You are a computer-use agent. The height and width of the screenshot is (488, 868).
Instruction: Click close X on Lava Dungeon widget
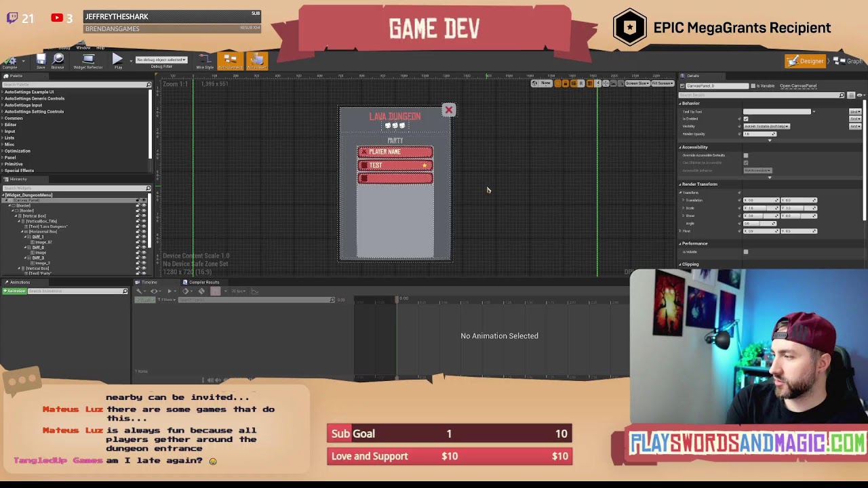coord(448,110)
